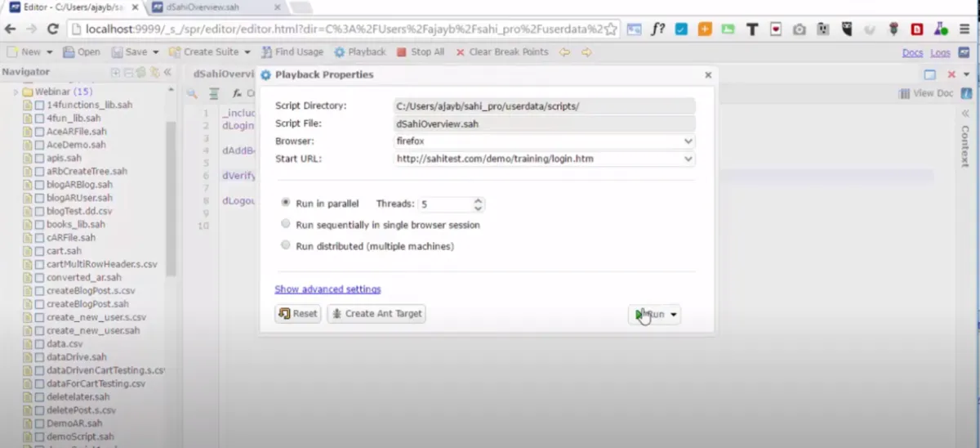Click the Reset button
The height and width of the screenshot is (448, 980).
pos(297,314)
